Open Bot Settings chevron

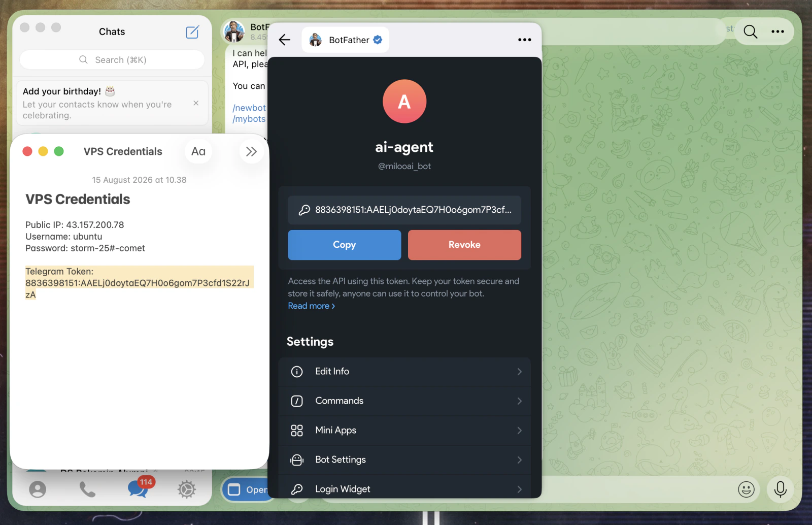pyautogui.click(x=519, y=460)
